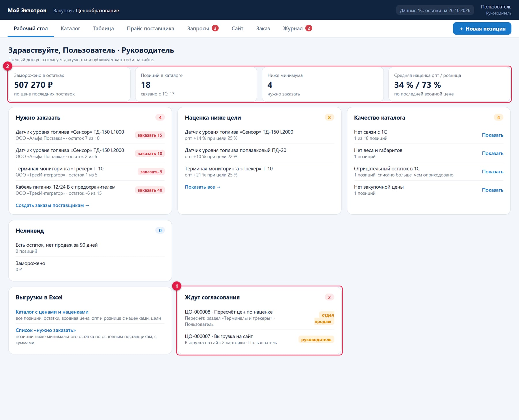Click the count badge in Нужно заказать card
The image size is (519, 420).
[160, 117]
